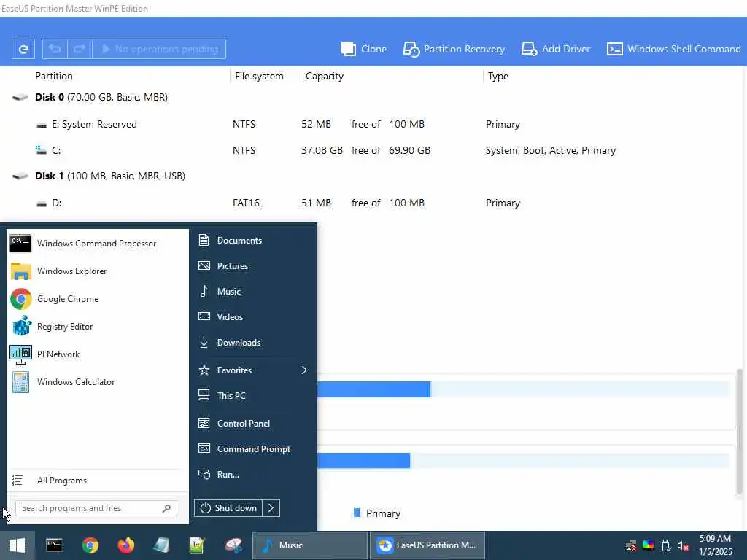Open Control Panel from Start menu
747x560 pixels.
253,424
